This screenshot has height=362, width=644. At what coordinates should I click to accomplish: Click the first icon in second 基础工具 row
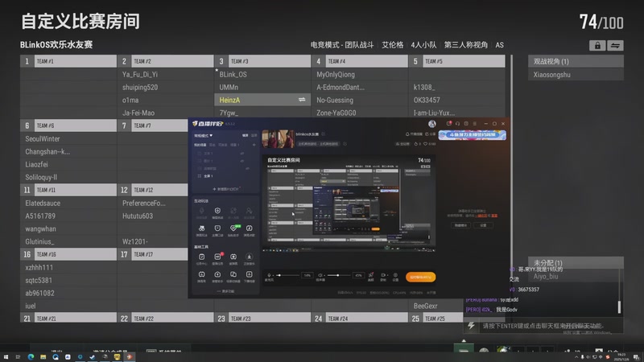point(202,274)
